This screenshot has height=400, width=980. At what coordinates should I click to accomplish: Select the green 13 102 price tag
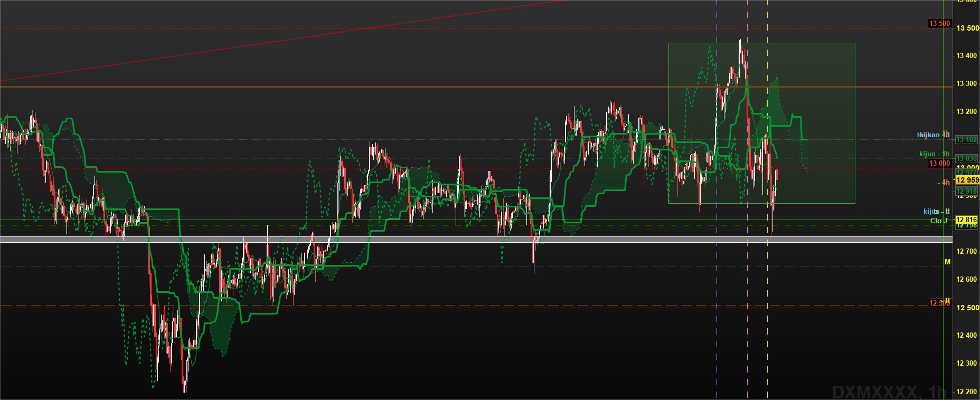[966, 139]
